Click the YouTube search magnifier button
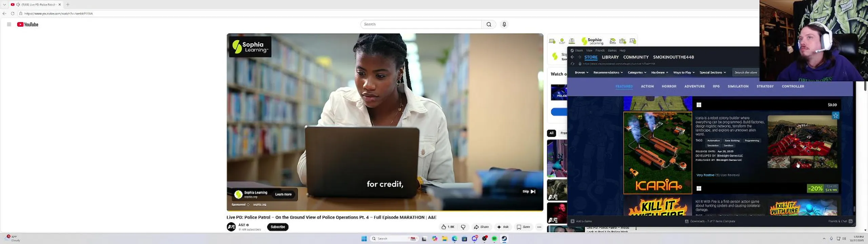868x244 pixels. pos(489,24)
